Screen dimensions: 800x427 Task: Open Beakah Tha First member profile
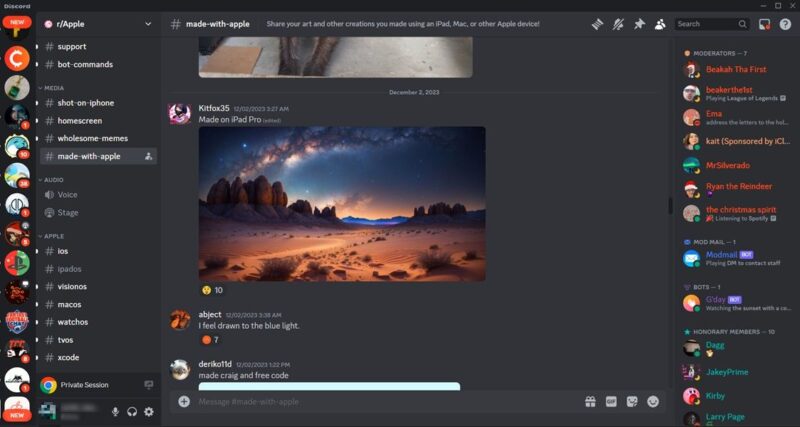737,70
